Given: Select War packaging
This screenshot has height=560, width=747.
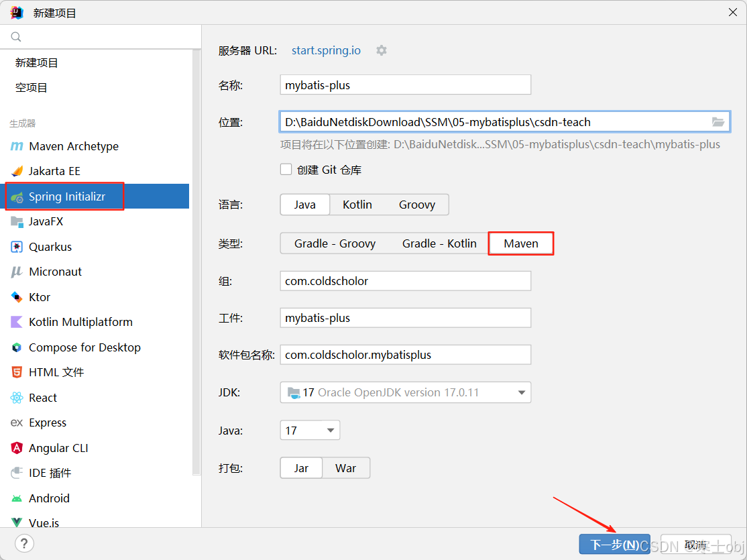Looking at the screenshot, I should click(346, 468).
